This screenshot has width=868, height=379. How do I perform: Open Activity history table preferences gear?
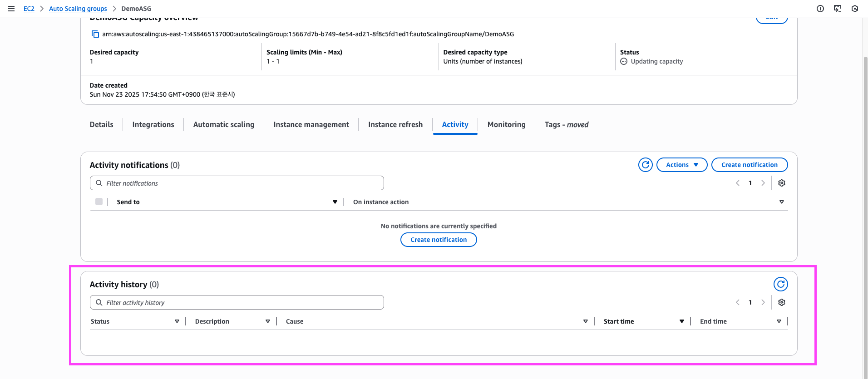click(x=782, y=302)
